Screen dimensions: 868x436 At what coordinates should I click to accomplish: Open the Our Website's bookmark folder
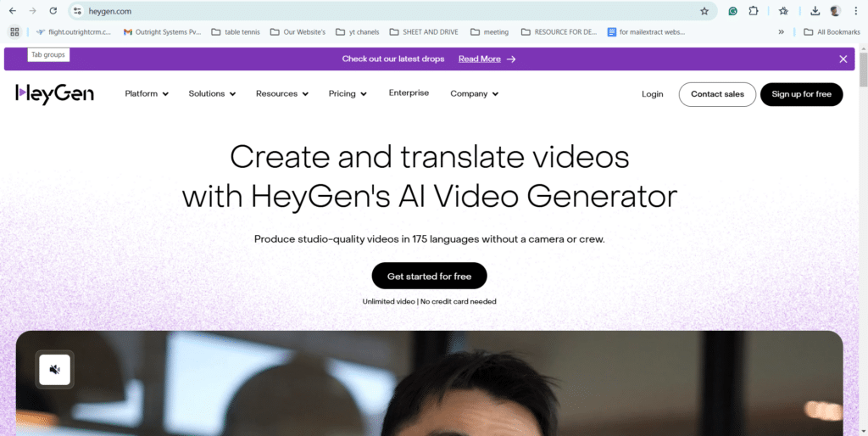[298, 32]
